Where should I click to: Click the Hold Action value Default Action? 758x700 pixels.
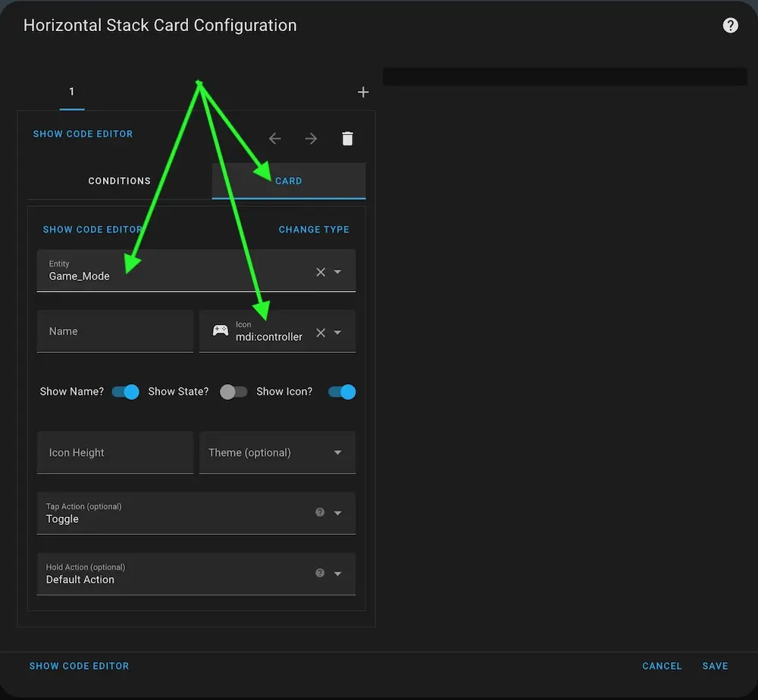(x=80, y=580)
